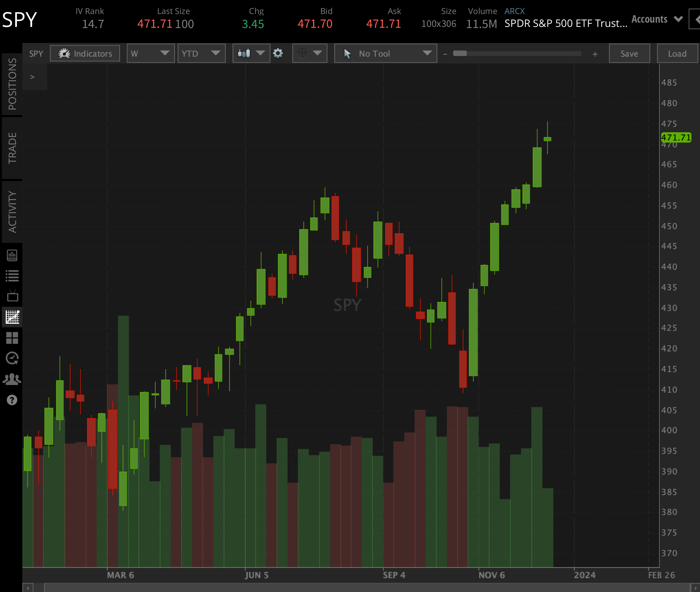This screenshot has height=592, width=700.
Task: Switch to the Positions tab
Action: point(12,84)
